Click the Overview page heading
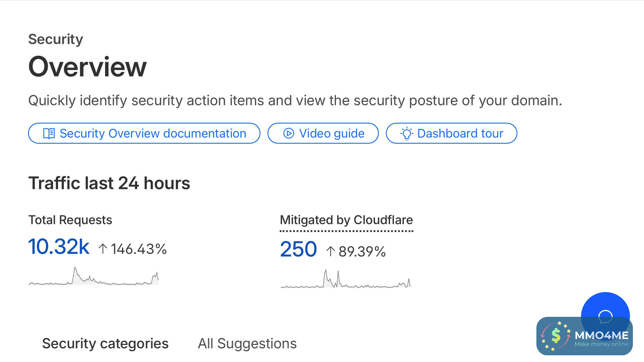The height and width of the screenshot is (362, 644). [x=87, y=67]
